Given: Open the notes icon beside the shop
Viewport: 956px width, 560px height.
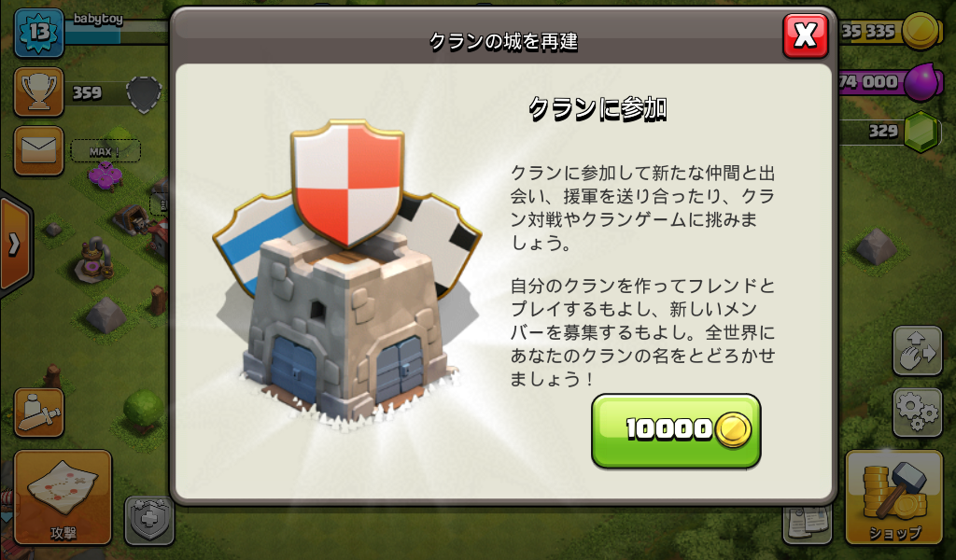Looking at the screenshot, I should click(x=808, y=523).
